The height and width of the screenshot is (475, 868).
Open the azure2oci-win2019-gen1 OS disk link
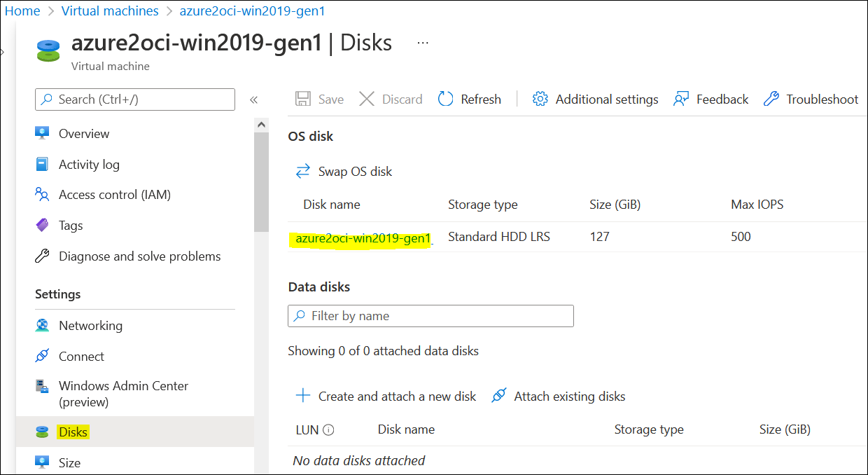pos(363,239)
